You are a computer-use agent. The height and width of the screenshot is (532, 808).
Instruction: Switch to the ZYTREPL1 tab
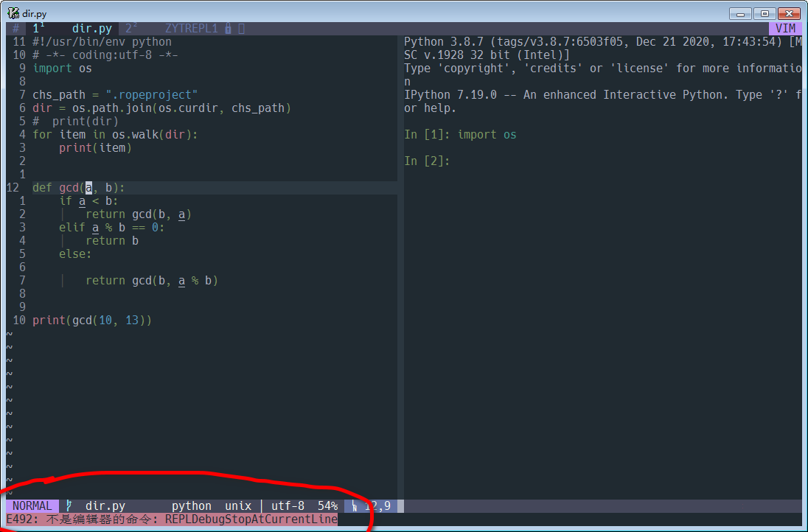[x=191, y=27]
